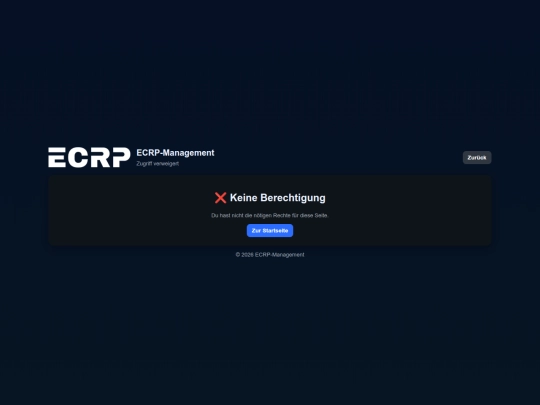This screenshot has width=540, height=405.
Task: Click the Keine Berechtigung heading
Action: [x=278, y=198]
